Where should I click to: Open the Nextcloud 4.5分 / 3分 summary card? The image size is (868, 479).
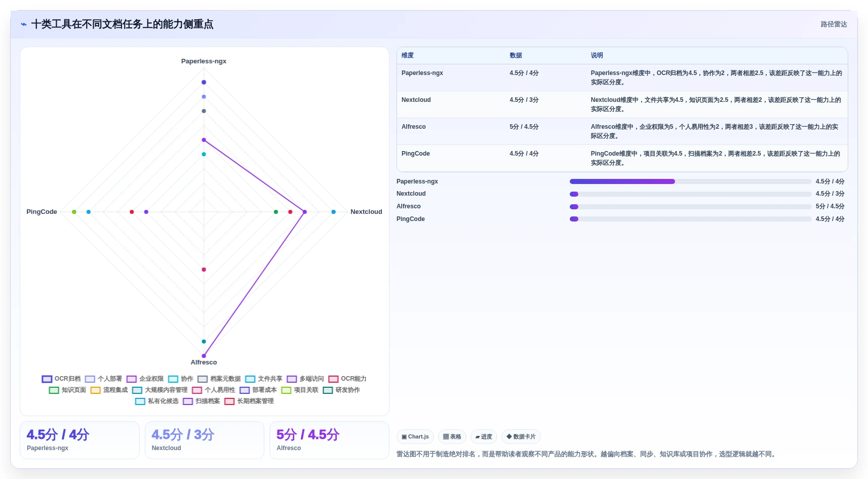[x=205, y=440]
